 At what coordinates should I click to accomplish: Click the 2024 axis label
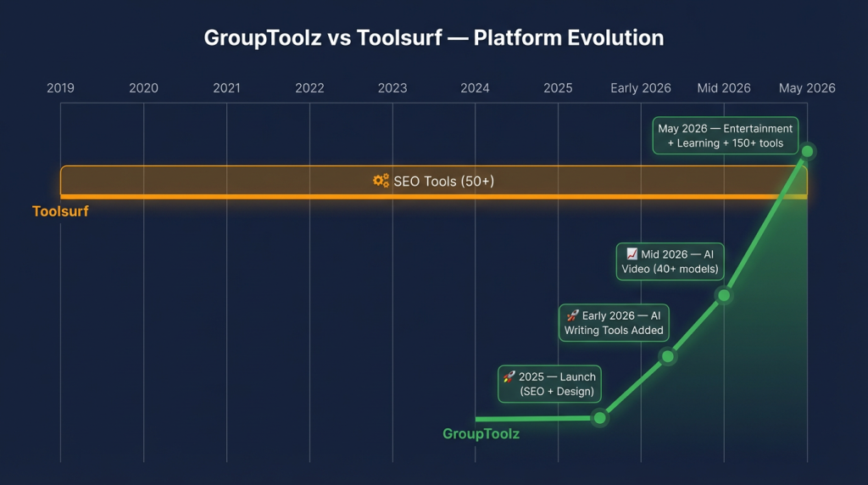[475, 88]
